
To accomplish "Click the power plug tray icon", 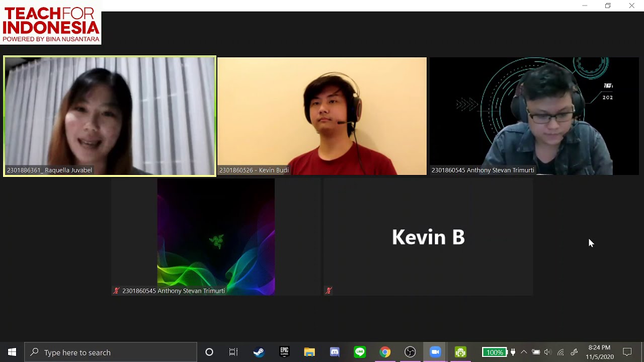I will [x=513, y=352].
